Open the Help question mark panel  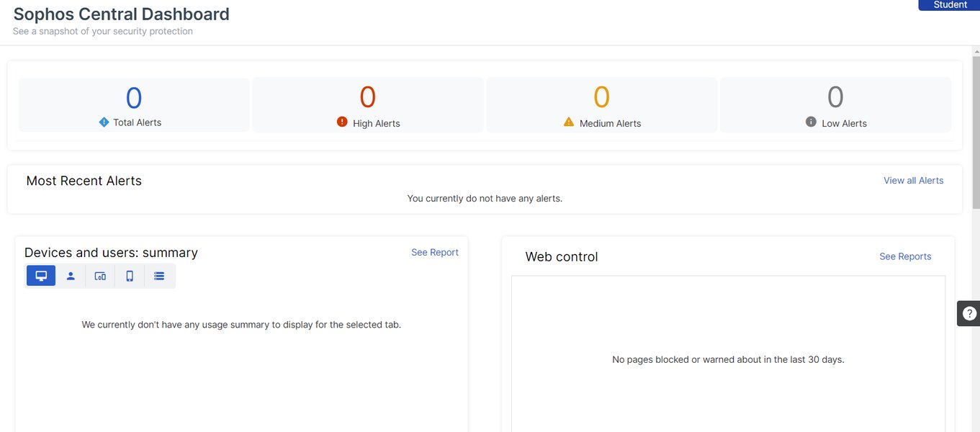pos(968,312)
